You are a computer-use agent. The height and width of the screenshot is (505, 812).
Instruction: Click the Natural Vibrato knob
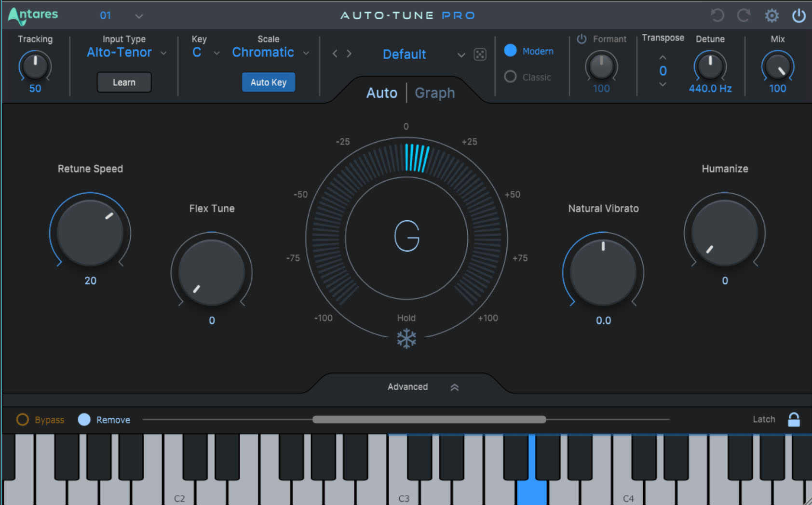click(x=603, y=273)
